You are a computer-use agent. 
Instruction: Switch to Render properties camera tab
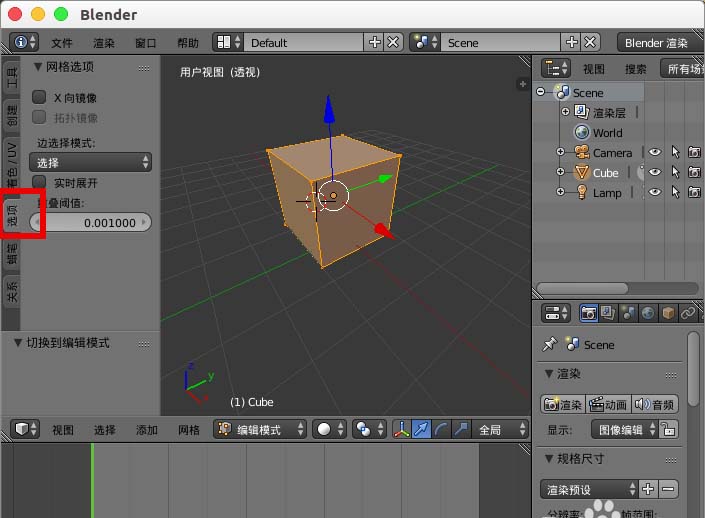pos(589,313)
